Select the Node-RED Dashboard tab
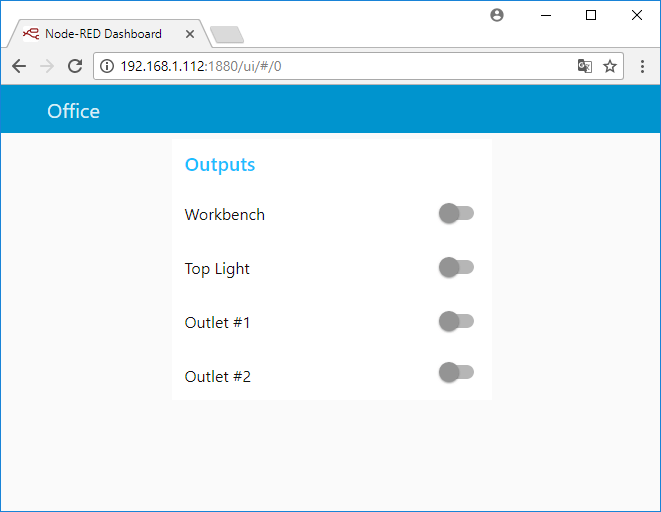Viewport: 661px width, 512px height. pyautogui.click(x=103, y=34)
